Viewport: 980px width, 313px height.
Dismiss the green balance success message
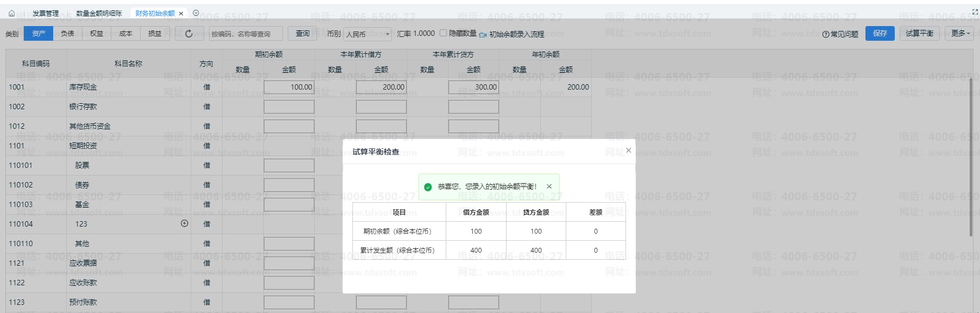pos(549,186)
